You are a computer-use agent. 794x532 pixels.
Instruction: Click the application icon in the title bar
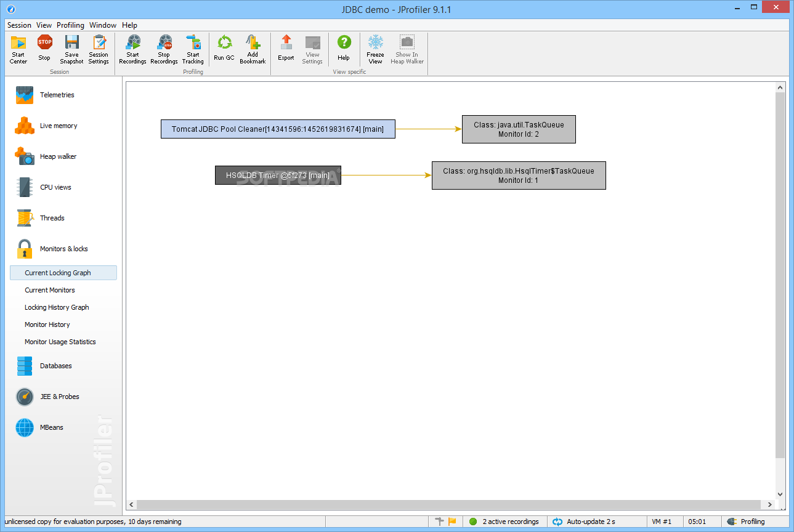(x=12, y=9)
